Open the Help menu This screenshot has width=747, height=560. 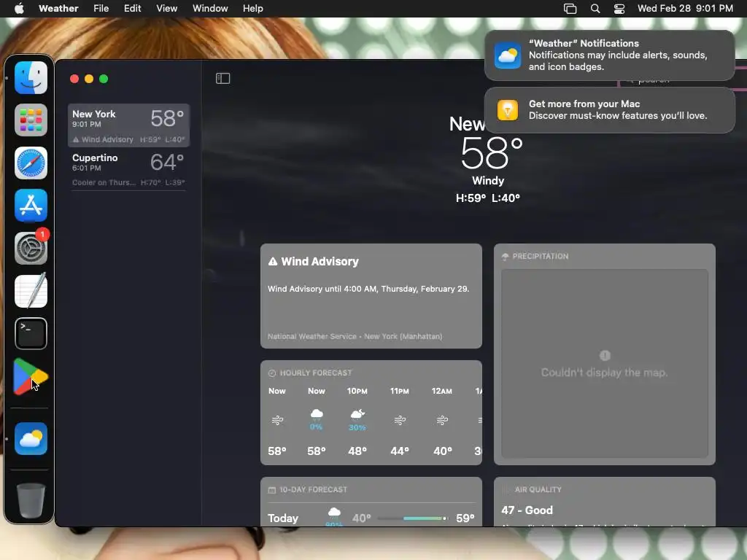(253, 9)
